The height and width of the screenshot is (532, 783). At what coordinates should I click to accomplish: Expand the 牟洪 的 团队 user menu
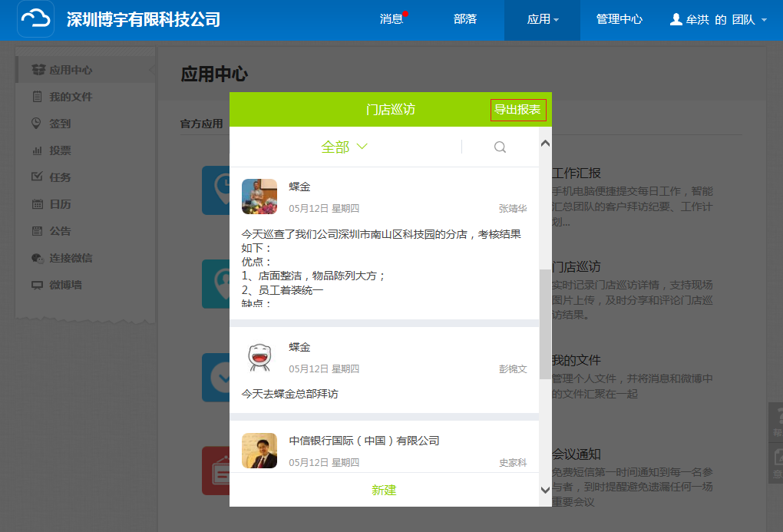pyautogui.click(x=718, y=20)
